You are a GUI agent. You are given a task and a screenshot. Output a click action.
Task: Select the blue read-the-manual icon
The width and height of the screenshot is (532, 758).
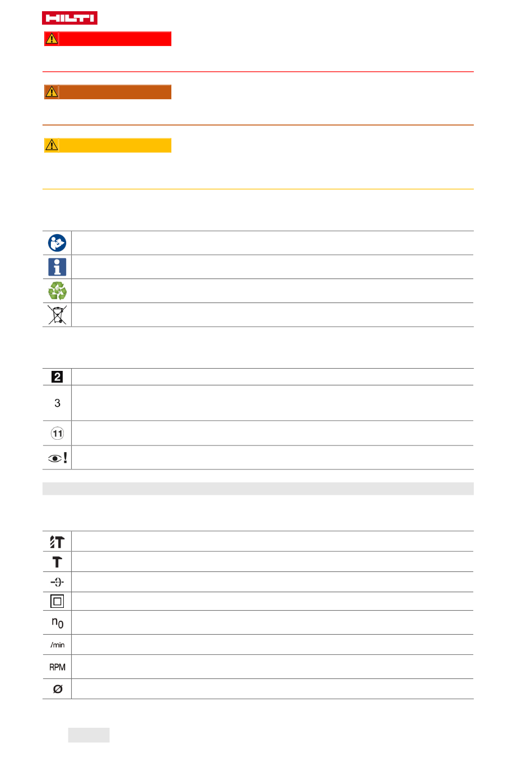pyautogui.click(x=57, y=243)
